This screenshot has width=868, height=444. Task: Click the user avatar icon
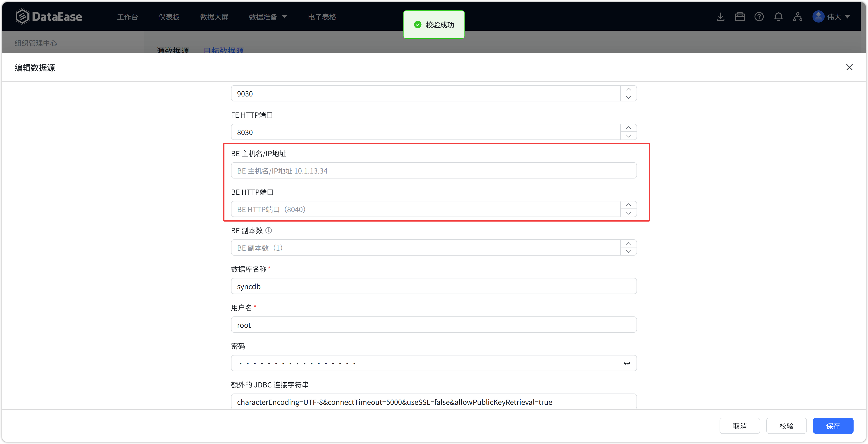point(818,16)
